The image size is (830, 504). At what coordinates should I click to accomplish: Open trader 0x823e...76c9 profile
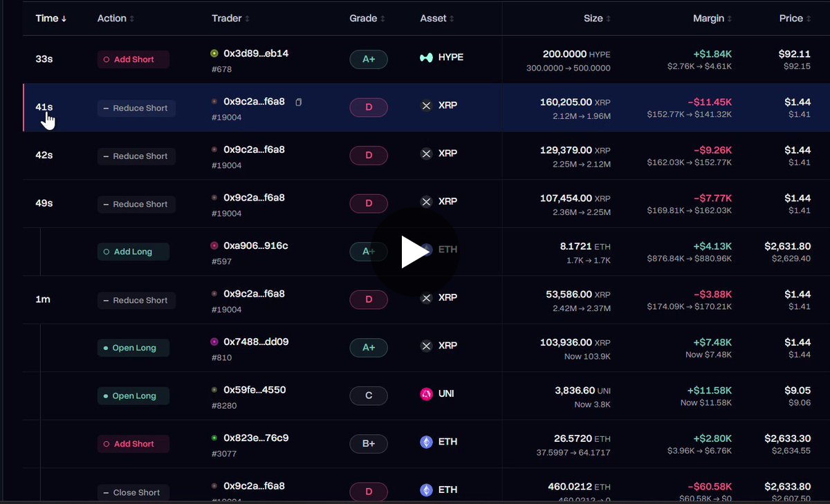pyautogui.click(x=256, y=438)
